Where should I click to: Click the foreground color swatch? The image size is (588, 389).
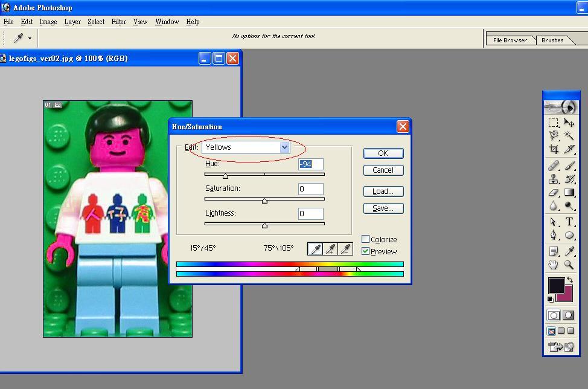[x=556, y=285]
